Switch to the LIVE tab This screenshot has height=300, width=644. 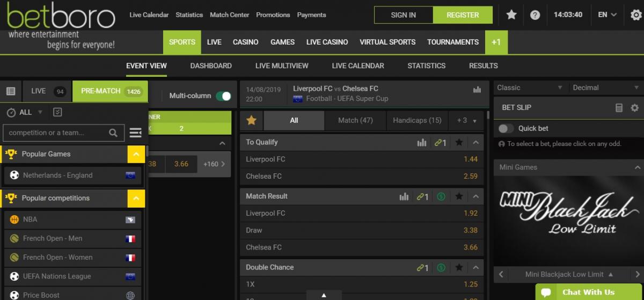click(47, 91)
